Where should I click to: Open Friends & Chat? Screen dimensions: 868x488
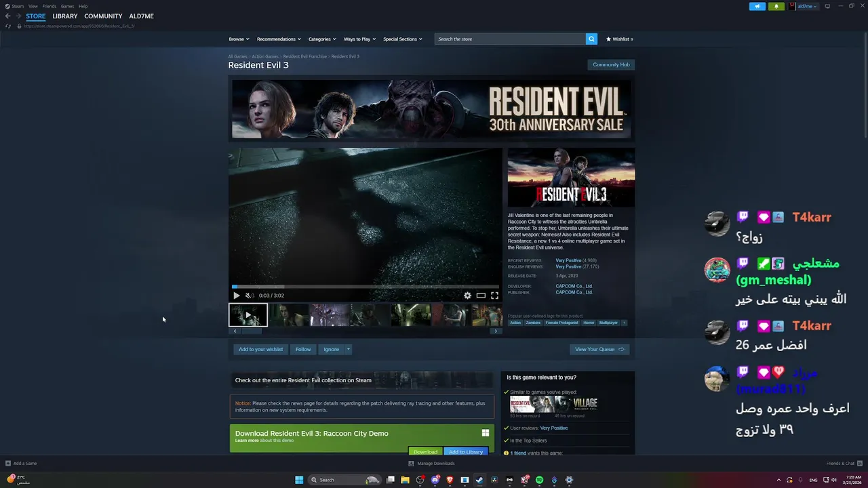pyautogui.click(x=844, y=464)
